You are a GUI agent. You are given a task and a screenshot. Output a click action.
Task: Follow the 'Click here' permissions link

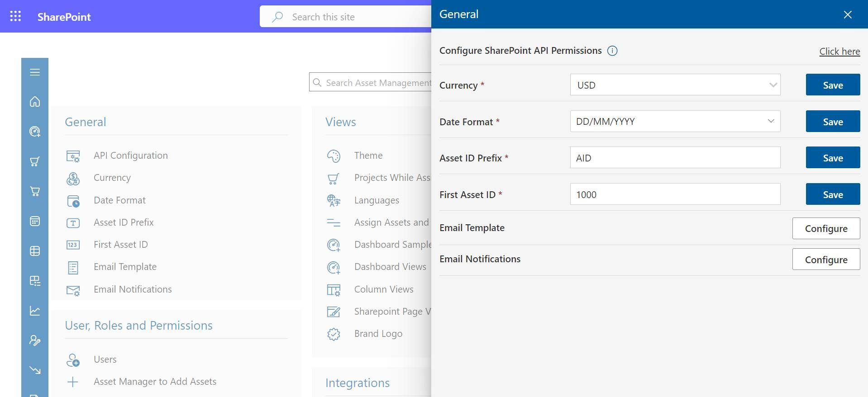[x=839, y=52]
